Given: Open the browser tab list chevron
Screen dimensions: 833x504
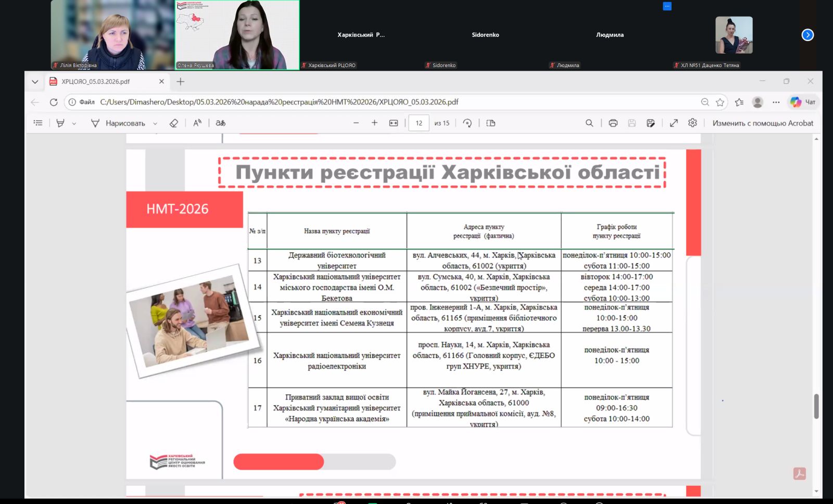Looking at the screenshot, I should [35, 82].
